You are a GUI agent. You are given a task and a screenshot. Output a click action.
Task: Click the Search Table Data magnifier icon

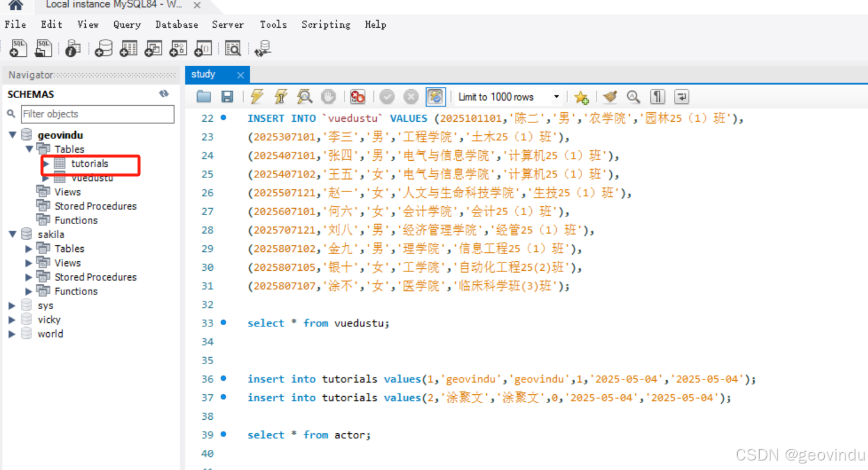tap(233, 48)
